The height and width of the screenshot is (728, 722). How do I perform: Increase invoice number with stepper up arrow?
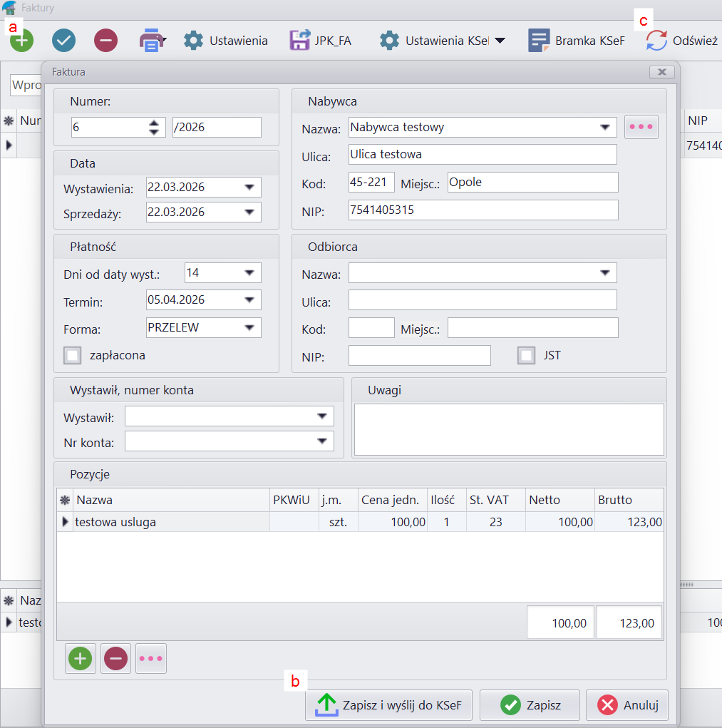click(154, 123)
